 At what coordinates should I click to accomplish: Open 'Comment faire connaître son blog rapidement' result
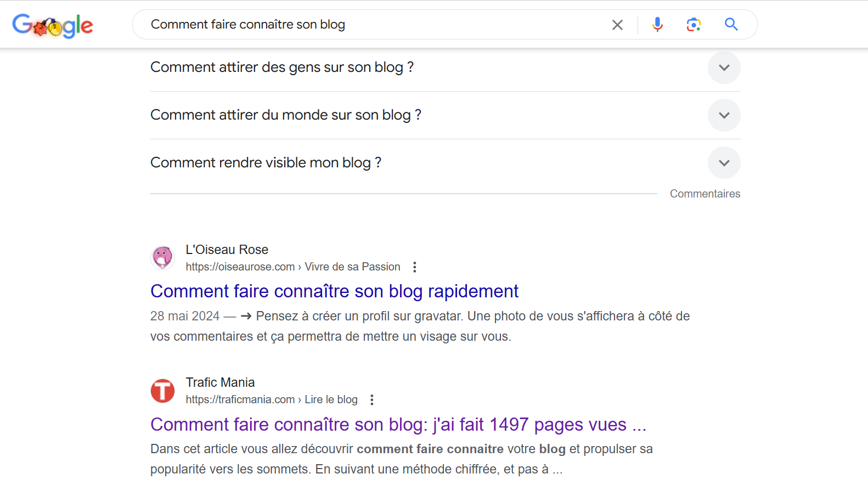(x=334, y=291)
